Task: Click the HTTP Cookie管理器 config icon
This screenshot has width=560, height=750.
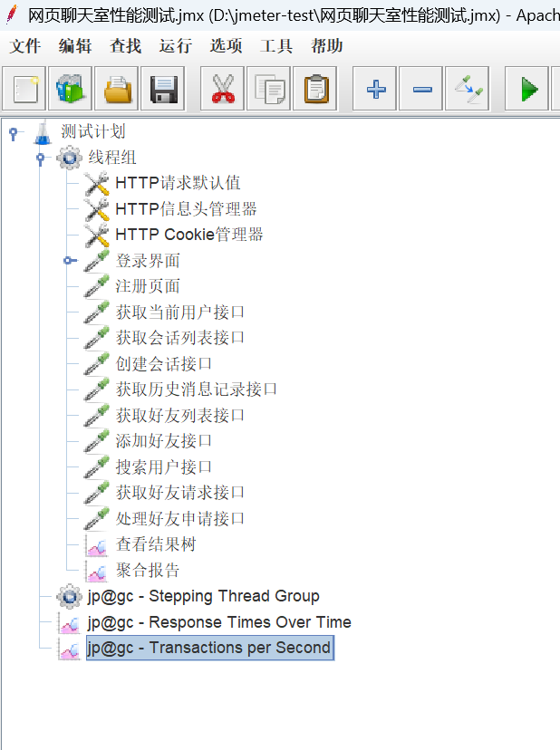Action: [97, 235]
